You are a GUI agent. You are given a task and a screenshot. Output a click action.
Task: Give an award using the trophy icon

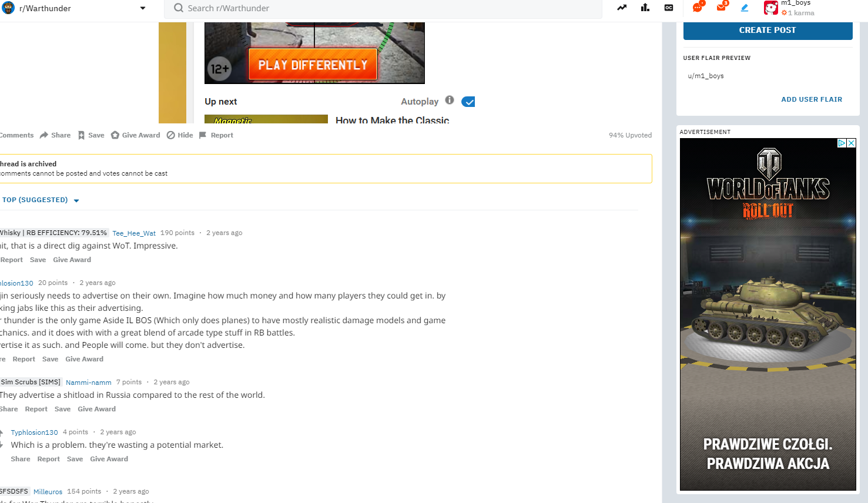pyautogui.click(x=114, y=135)
